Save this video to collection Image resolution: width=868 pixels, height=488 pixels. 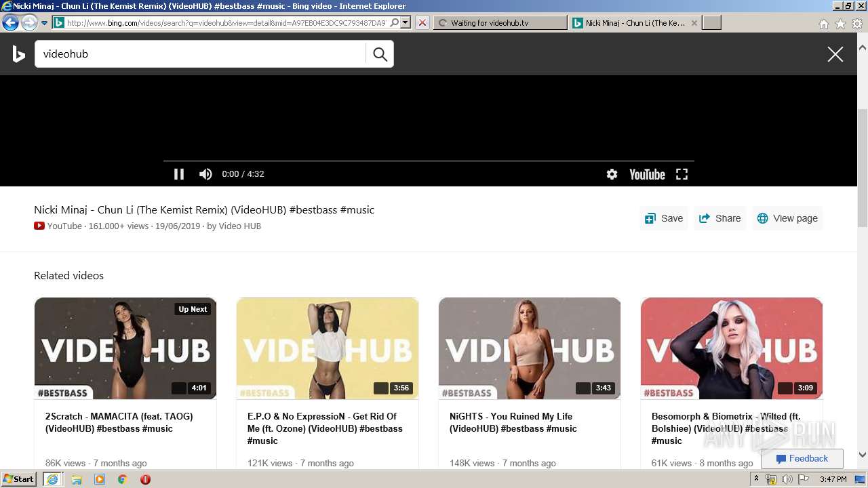click(664, 218)
